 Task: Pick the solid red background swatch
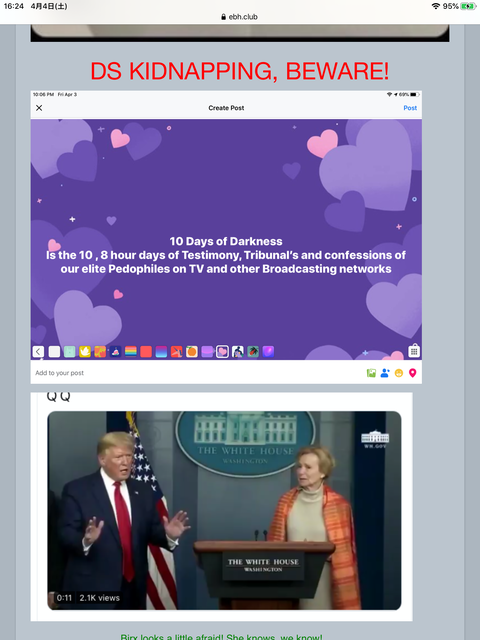pyautogui.click(x=146, y=351)
